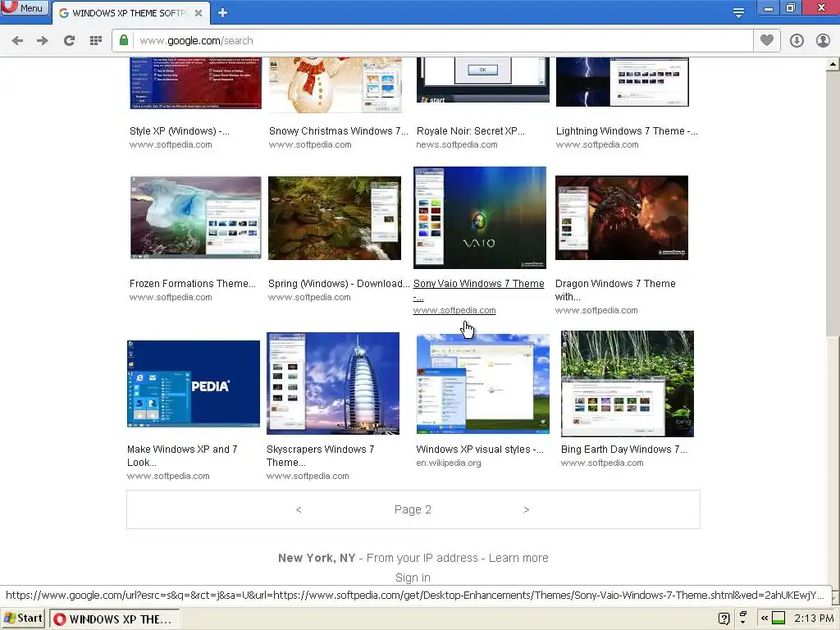Expand hidden tray icons chevron
840x630 pixels.
pyautogui.click(x=765, y=619)
